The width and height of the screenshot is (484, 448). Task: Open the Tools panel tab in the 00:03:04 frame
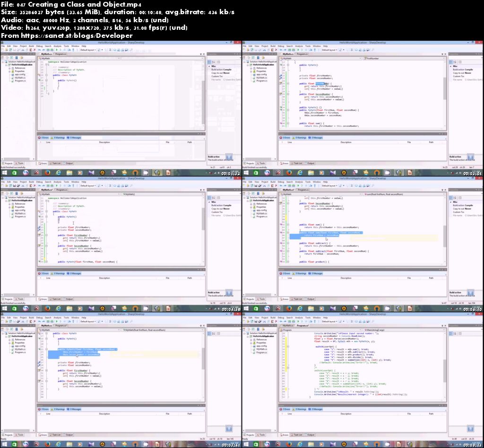[x=261, y=163]
